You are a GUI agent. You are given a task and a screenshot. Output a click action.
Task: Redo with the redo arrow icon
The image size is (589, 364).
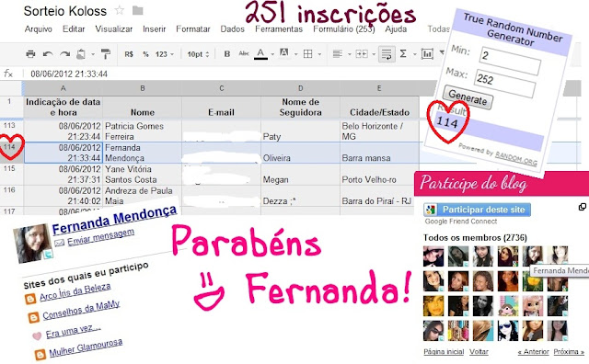(x=64, y=54)
